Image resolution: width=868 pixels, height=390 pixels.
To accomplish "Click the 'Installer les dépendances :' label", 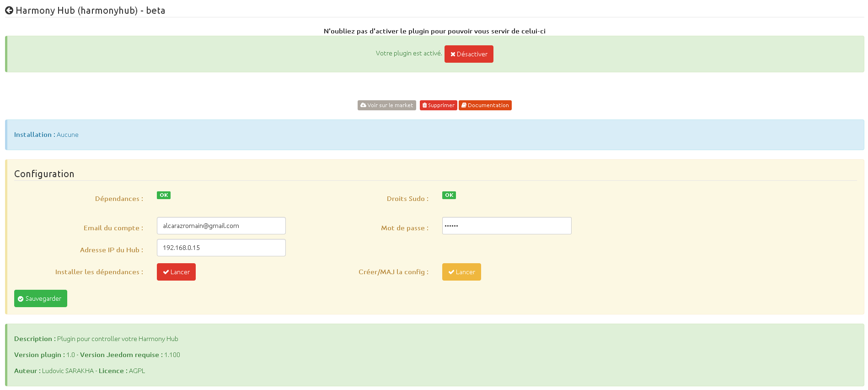I will [x=99, y=272].
